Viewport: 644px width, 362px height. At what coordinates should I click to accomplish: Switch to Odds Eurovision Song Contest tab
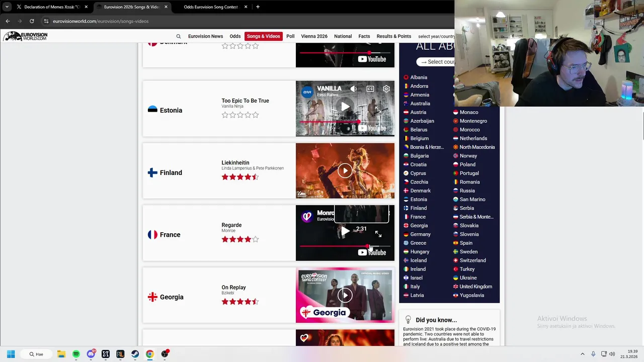coord(211,7)
